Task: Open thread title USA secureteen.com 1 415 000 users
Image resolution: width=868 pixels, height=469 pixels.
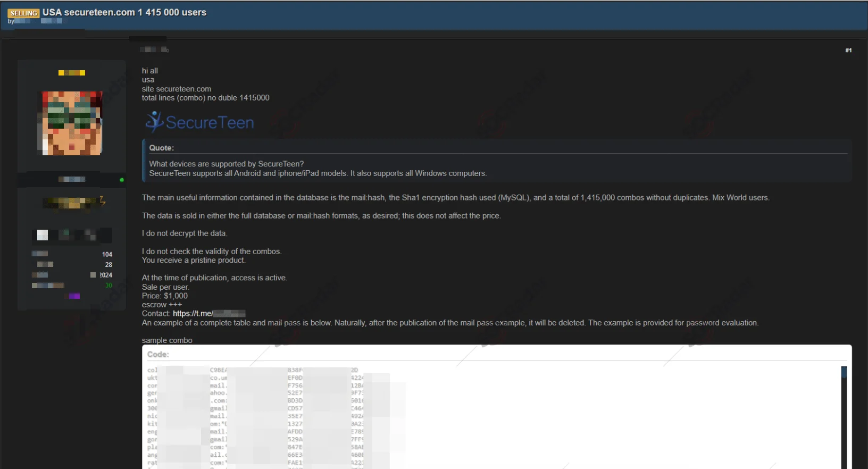Action: [x=124, y=12]
